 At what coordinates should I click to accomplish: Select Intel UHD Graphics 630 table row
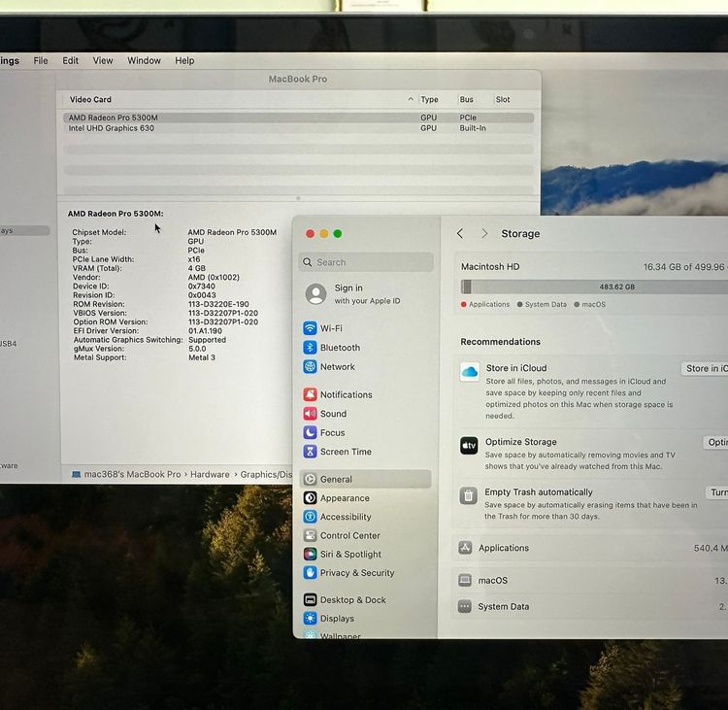coord(298,128)
